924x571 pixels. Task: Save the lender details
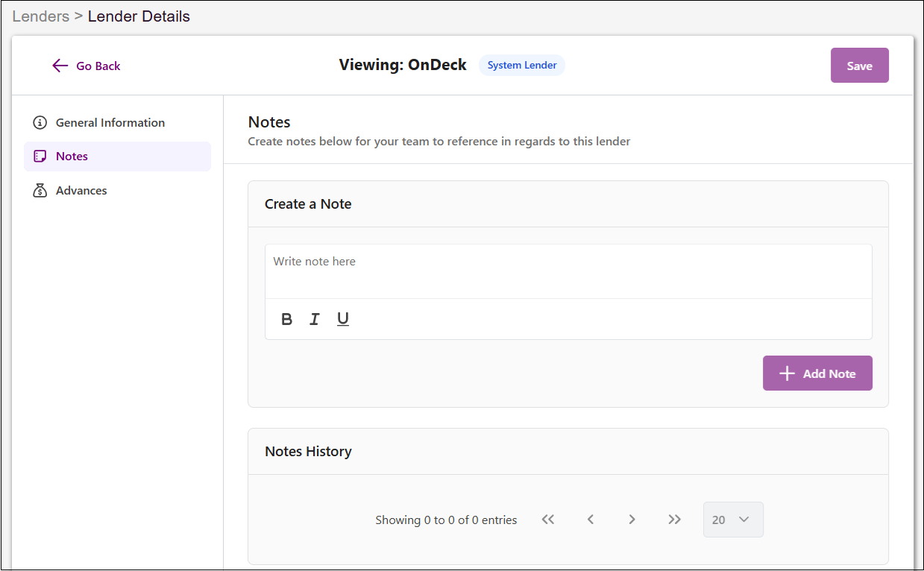click(x=860, y=66)
